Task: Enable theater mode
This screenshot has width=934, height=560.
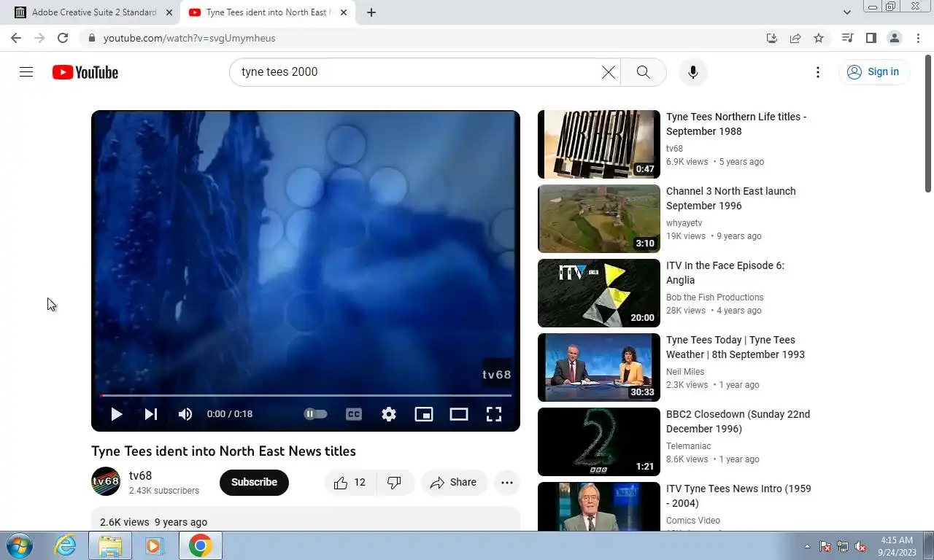Action: (459, 414)
